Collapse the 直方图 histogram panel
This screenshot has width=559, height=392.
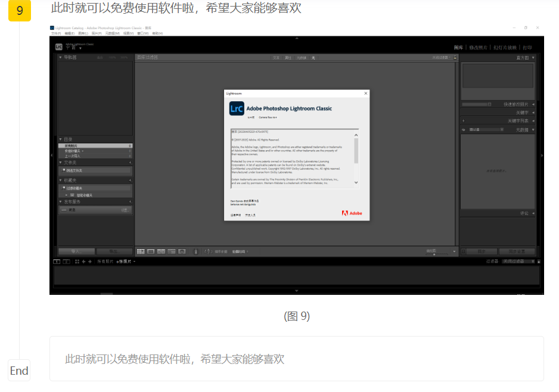pos(533,57)
